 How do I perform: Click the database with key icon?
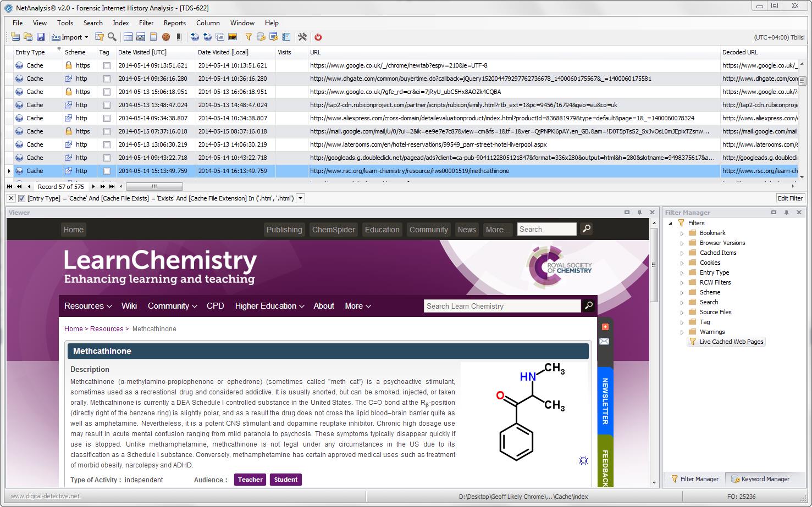tap(261, 37)
